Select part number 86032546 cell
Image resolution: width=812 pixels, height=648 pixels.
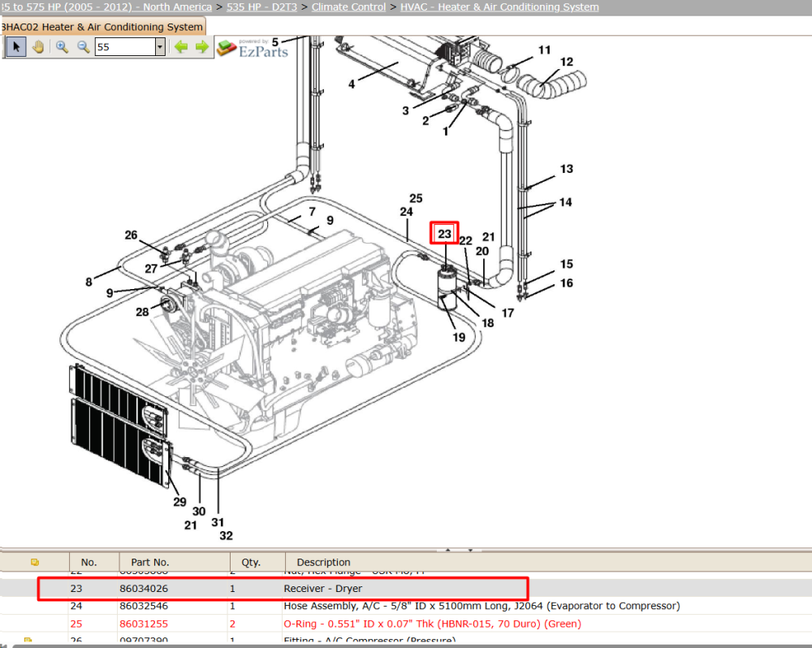144,606
